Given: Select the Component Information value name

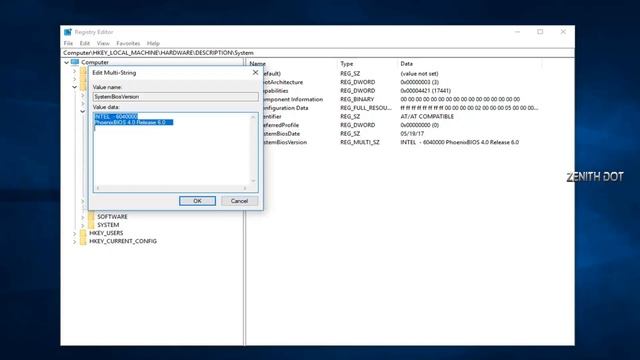Looking at the screenshot, I should point(293,99).
